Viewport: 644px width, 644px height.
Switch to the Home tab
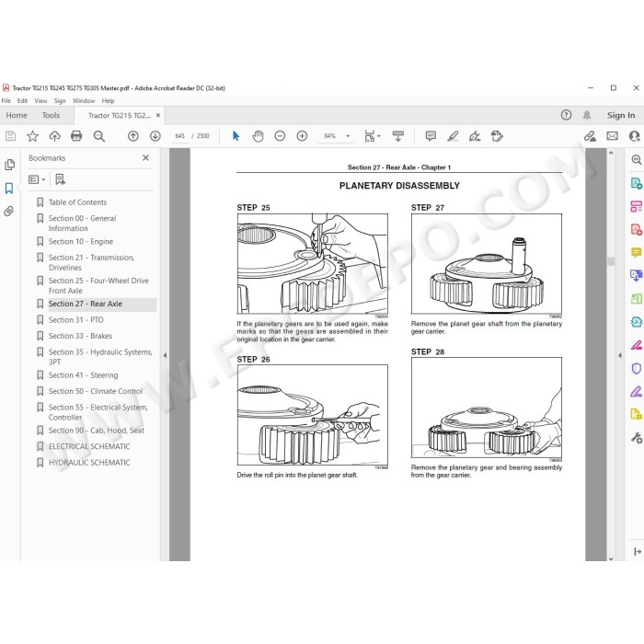point(17,115)
